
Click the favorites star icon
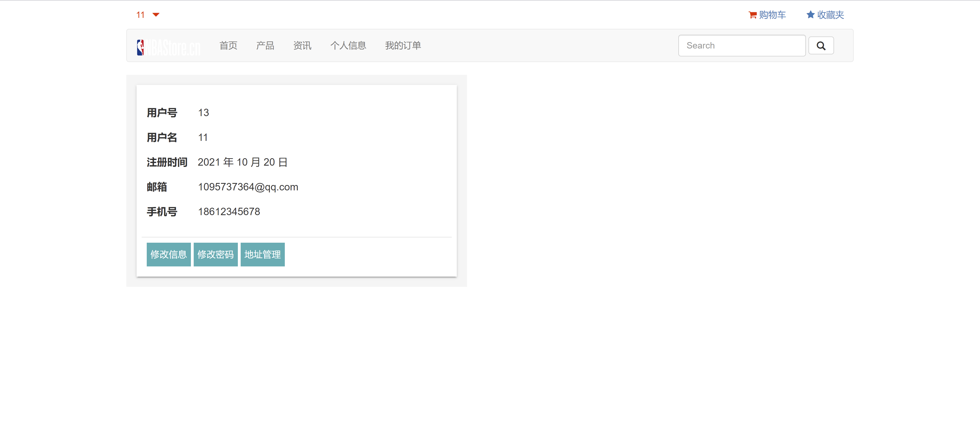pyautogui.click(x=810, y=15)
